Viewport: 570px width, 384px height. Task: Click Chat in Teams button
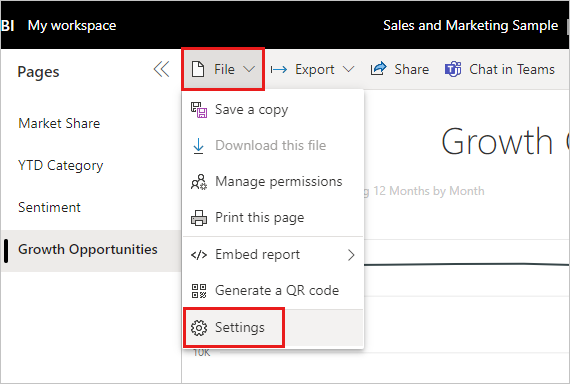pyautogui.click(x=500, y=69)
